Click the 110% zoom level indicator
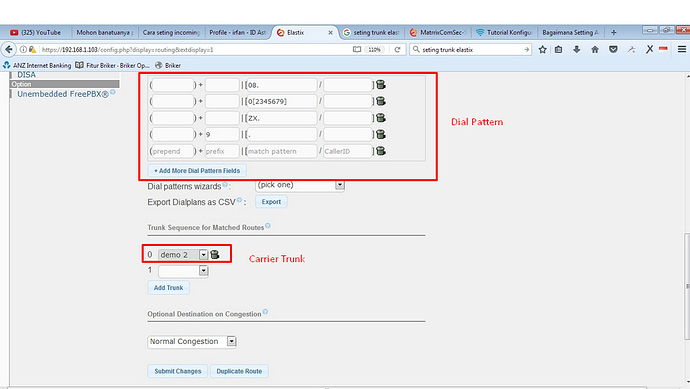Viewport: 690px width, 389px height. point(374,50)
